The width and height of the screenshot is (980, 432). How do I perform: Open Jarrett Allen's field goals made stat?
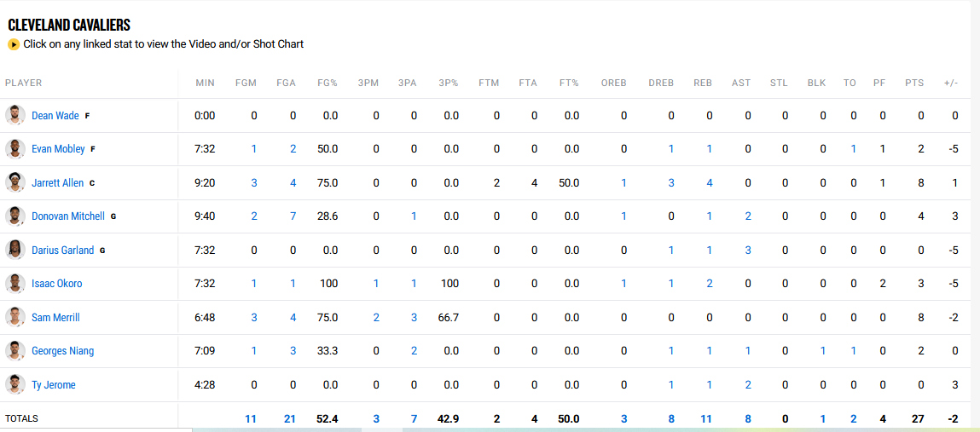pyautogui.click(x=253, y=183)
